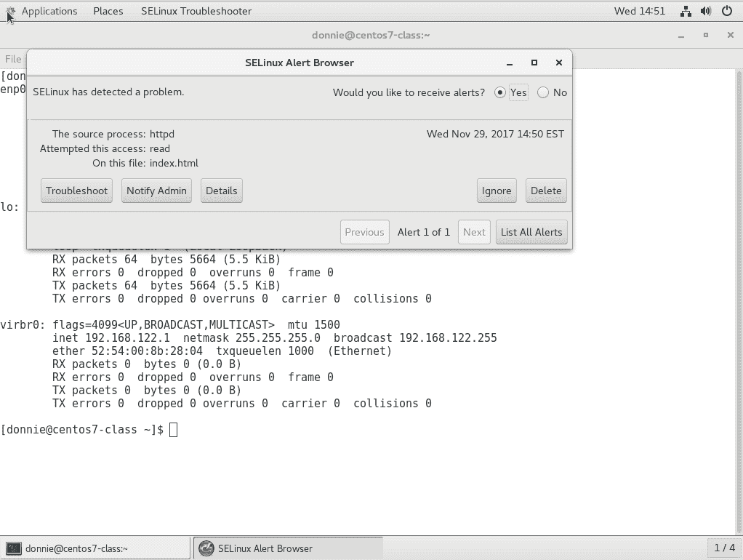Maximize the SELinux Alert Browser window
Screen dimensions: 743x560
pyautogui.click(x=534, y=63)
